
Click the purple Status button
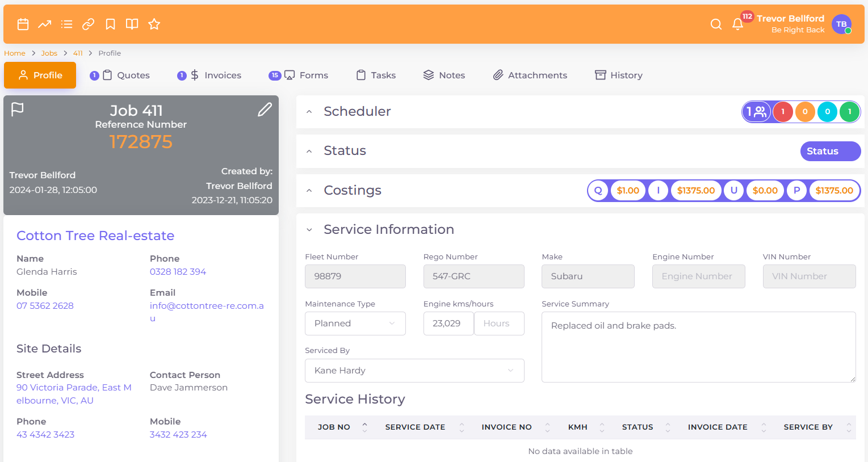pyautogui.click(x=830, y=151)
